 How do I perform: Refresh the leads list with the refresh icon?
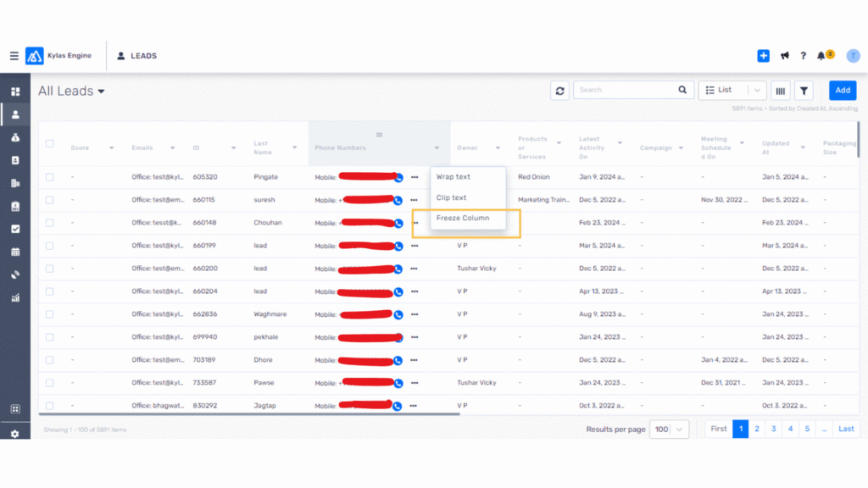pos(559,90)
